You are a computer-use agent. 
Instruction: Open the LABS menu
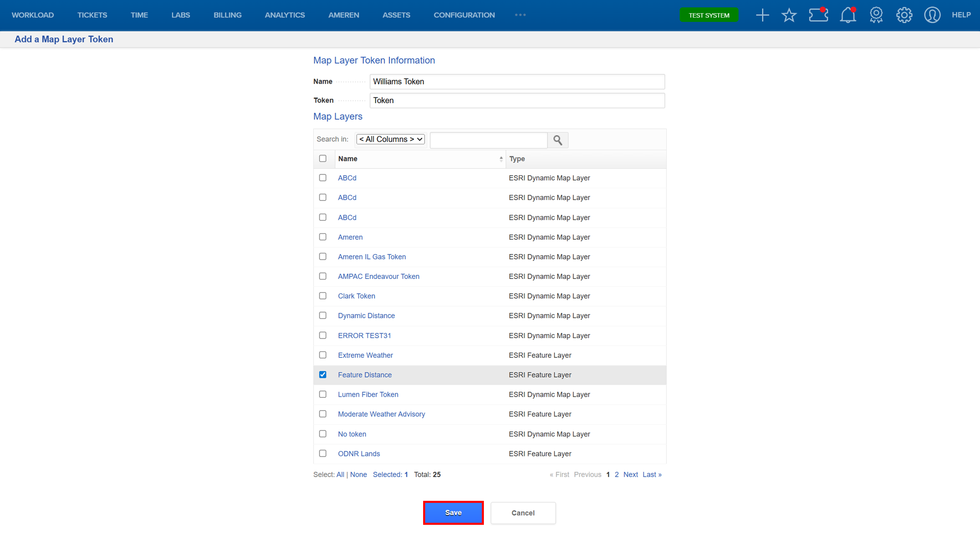[x=181, y=15]
